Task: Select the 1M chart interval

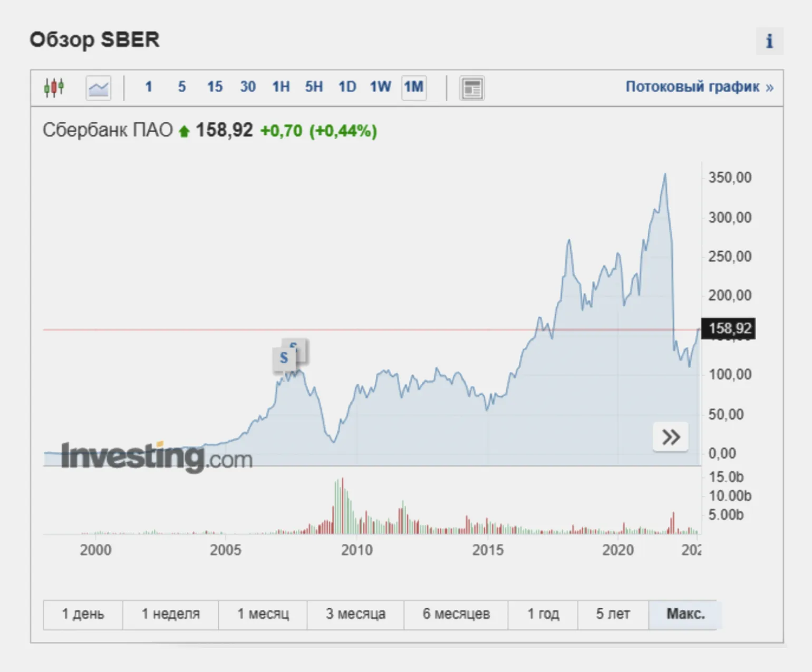Action: [413, 87]
